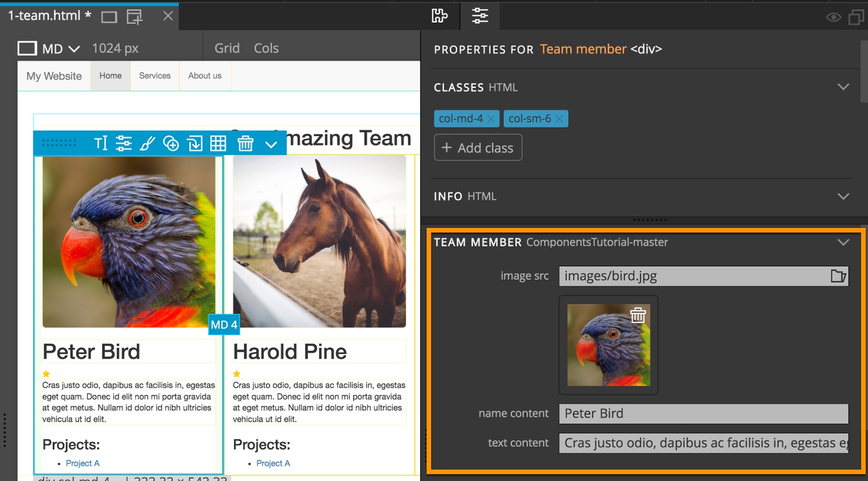Click the col-sm-6 class tag
The width and height of the screenshot is (868, 481).
[x=530, y=119]
